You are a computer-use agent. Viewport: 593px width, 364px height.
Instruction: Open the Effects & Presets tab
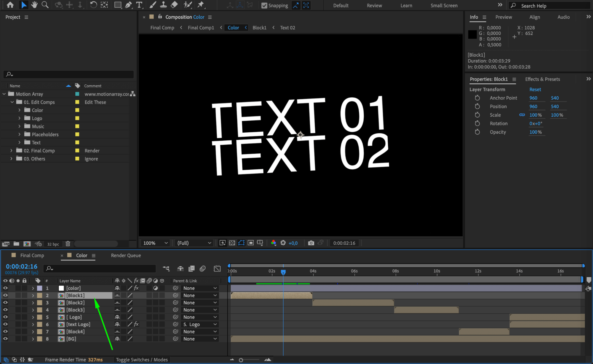click(542, 79)
